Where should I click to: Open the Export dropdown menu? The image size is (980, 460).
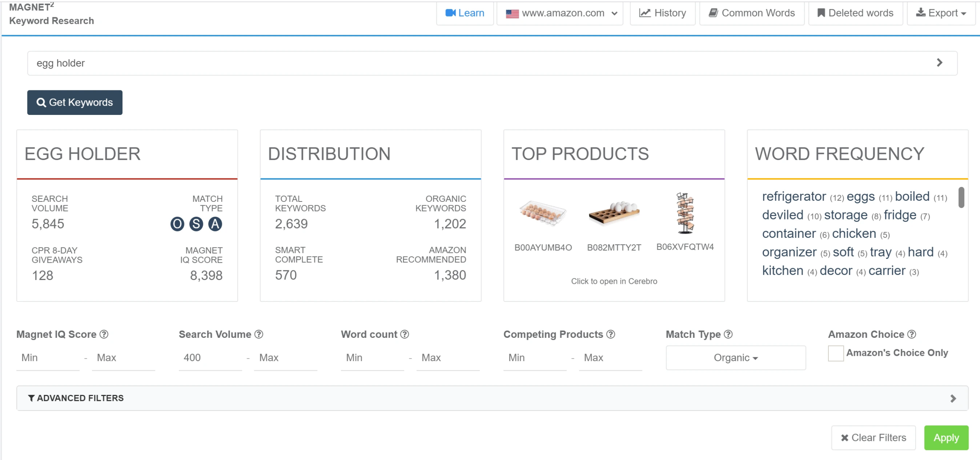click(941, 13)
